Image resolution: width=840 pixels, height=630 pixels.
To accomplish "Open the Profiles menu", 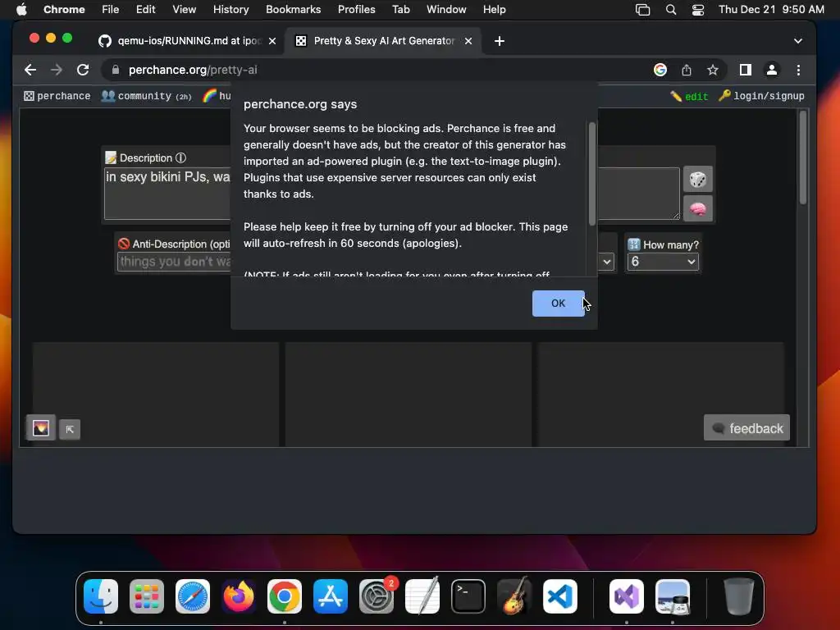I will (356, 9).
